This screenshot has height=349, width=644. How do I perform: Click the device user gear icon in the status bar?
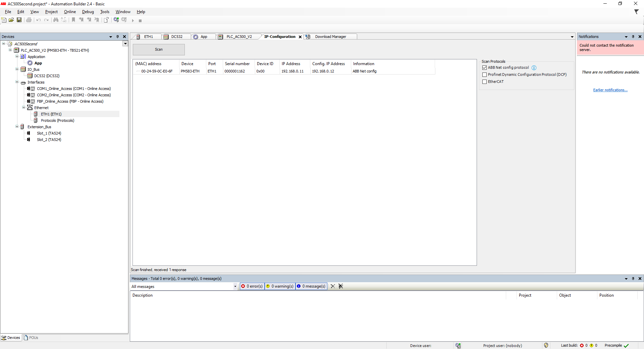pos(458,345)
